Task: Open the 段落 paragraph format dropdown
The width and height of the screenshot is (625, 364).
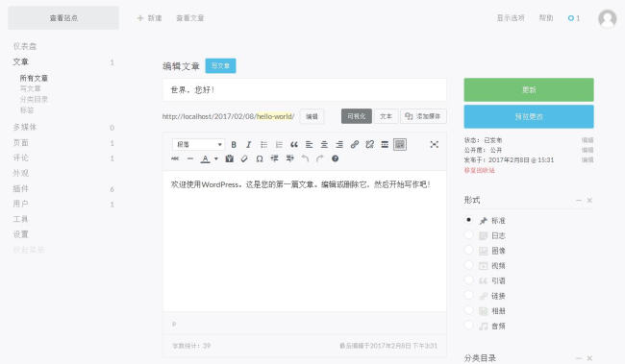Action: click(x=198, y=145)
